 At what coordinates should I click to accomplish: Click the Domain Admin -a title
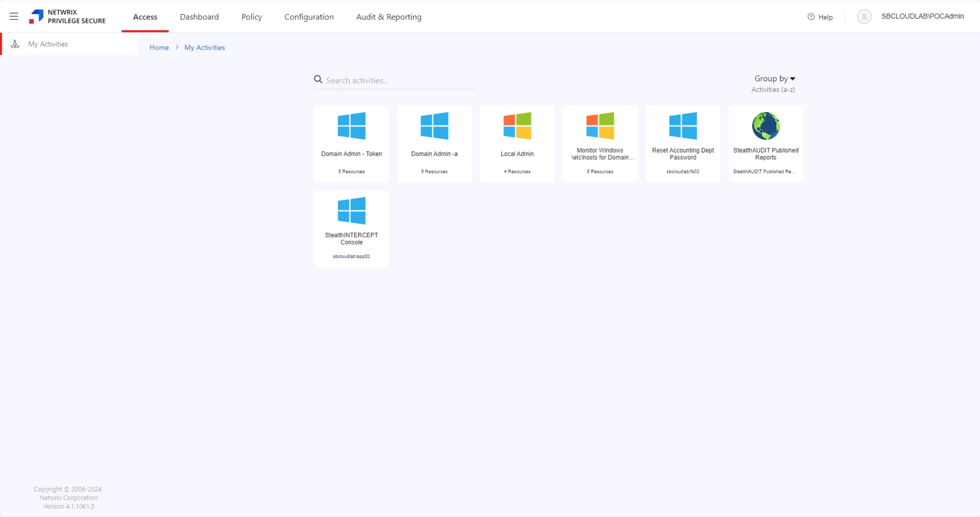[434, 154]
